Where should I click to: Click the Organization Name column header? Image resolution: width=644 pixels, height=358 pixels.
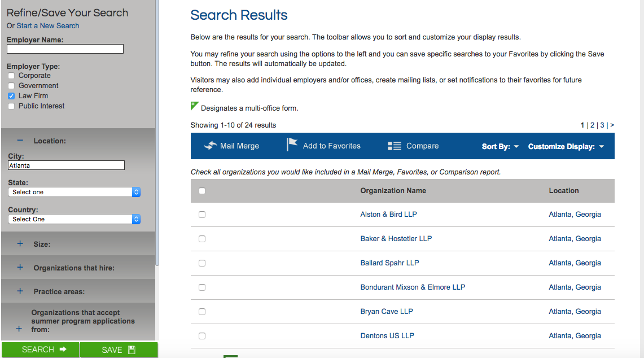393,190
